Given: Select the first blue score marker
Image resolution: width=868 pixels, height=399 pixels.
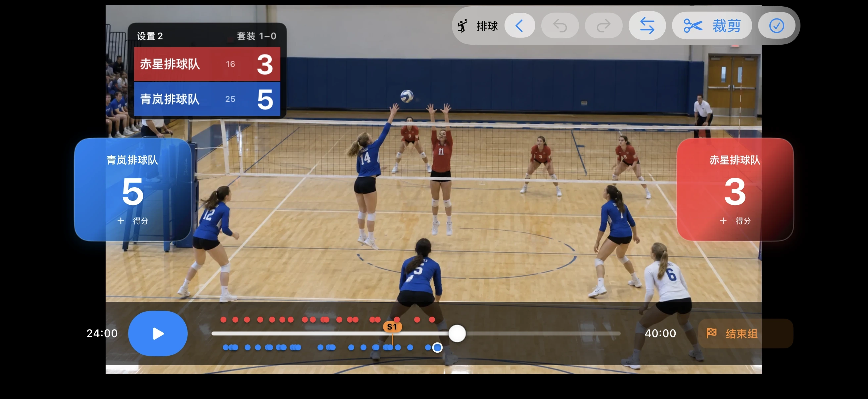Looking at the screenshot, I should [x=225, y=347].
